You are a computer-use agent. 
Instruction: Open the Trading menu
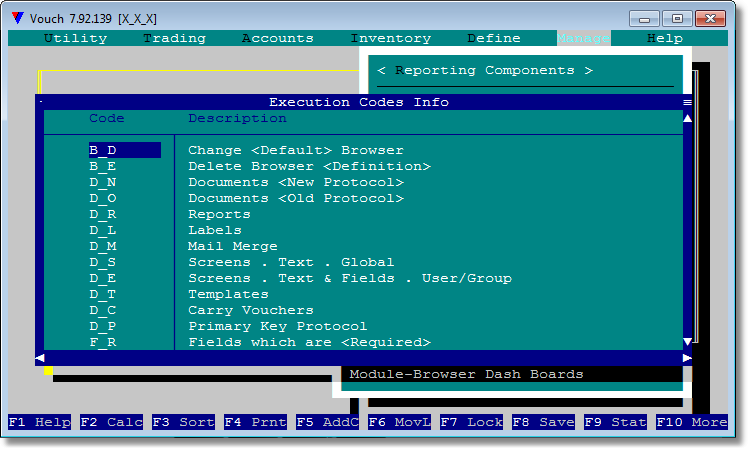pos(175,38)
